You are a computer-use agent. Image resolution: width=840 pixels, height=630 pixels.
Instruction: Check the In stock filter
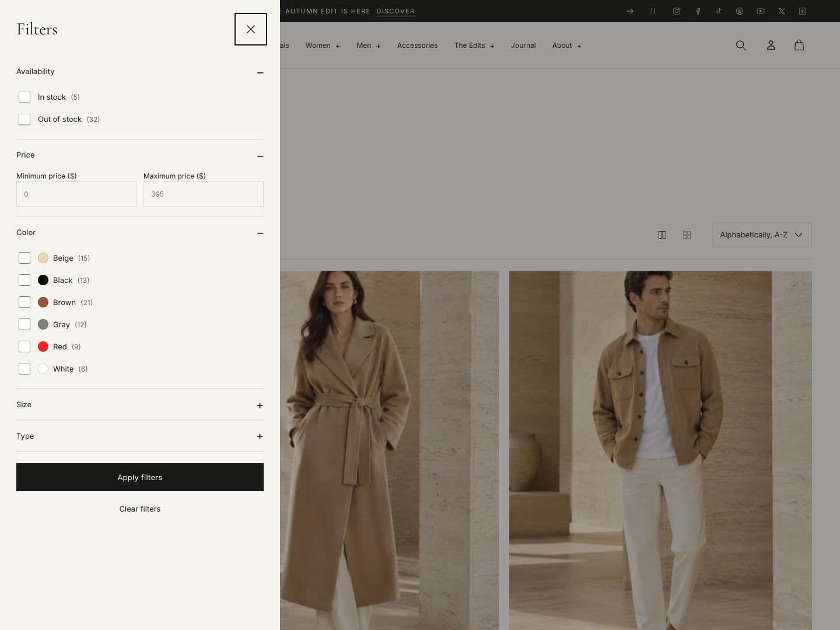(24, 97)
